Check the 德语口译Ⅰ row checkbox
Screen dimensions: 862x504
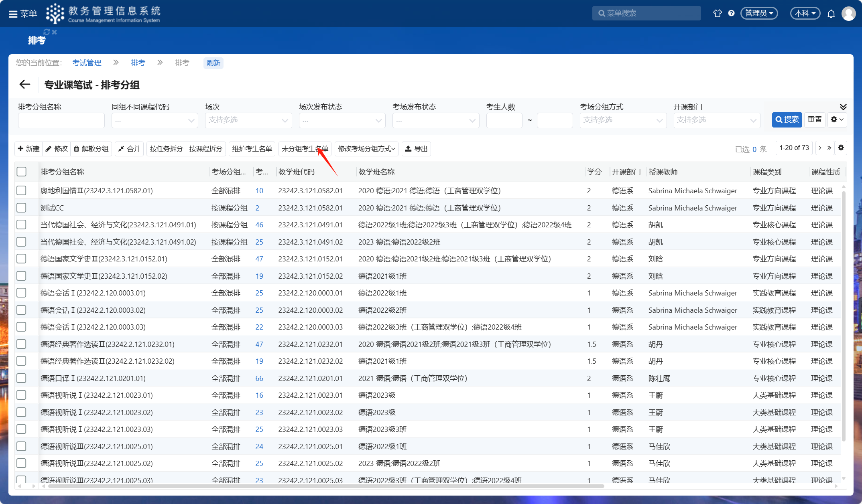(x=22, y=378)
